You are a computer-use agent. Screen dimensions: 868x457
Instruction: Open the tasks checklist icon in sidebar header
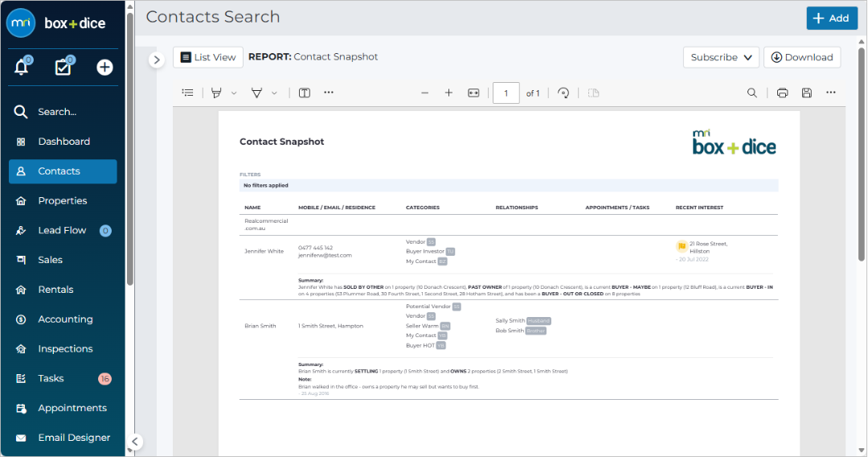point(63,67)
